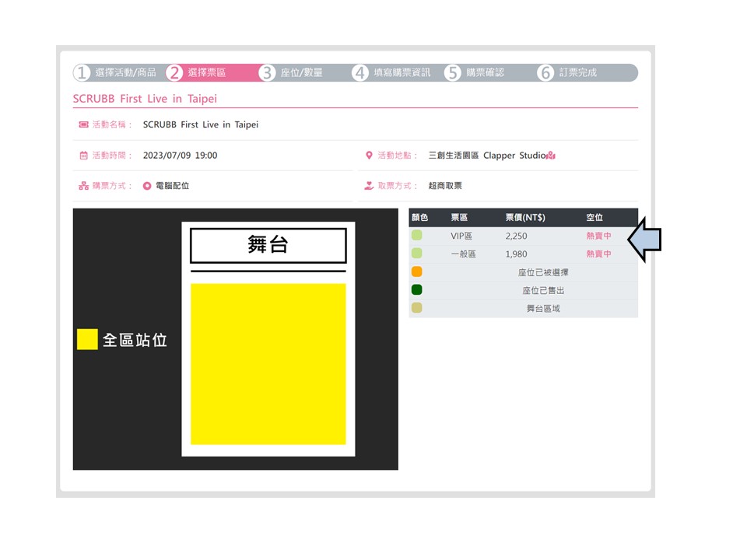Click the orange 座位已被選擇 swatch
Screen dimensions: 747x560
point(416,271)
